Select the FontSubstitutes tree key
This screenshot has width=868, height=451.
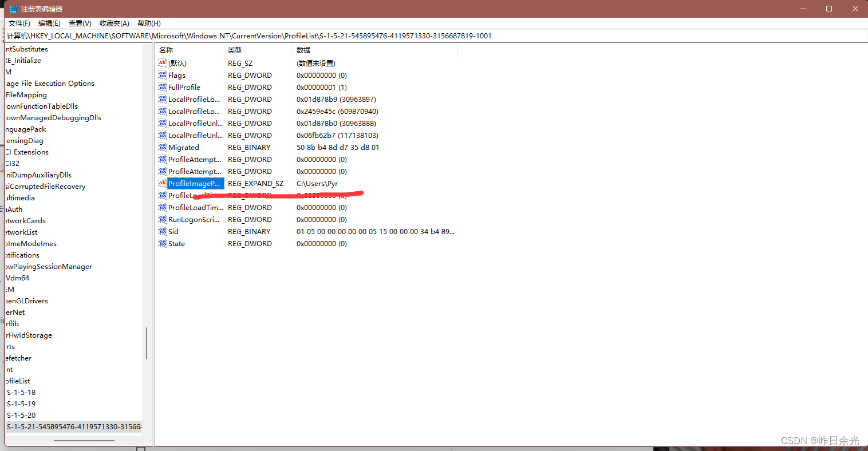coord(26,49)
